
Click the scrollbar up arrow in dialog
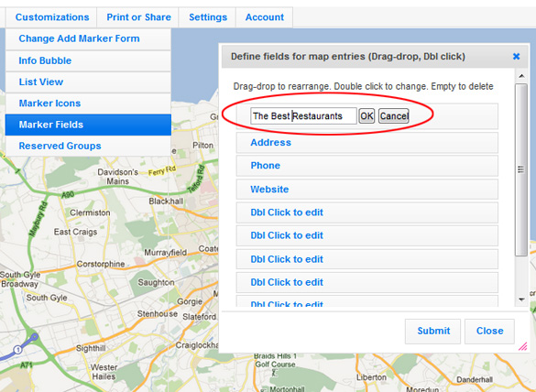521,76
